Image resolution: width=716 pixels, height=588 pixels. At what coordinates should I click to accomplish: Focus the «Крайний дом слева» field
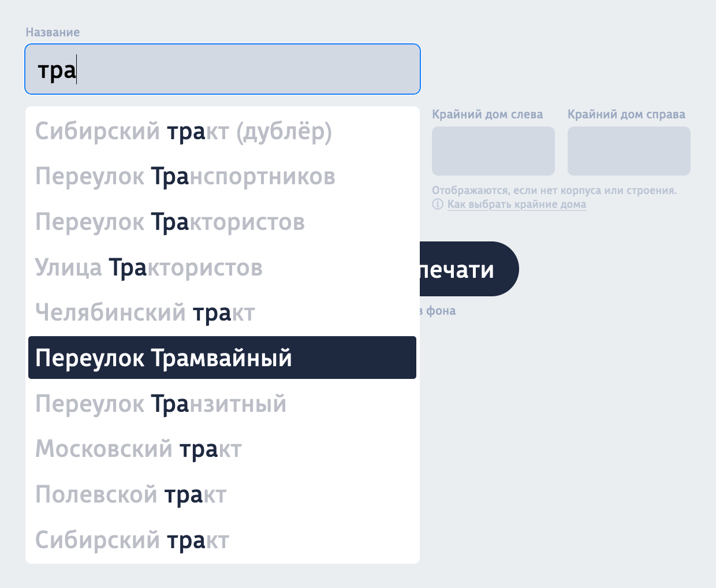493,151
